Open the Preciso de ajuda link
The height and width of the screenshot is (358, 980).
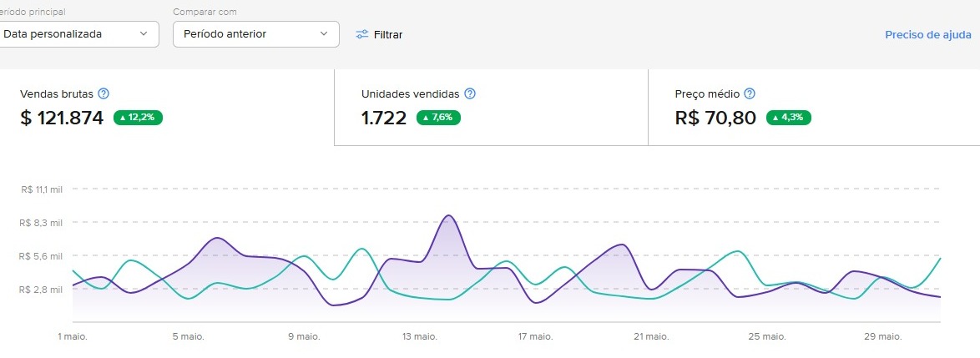927,35
